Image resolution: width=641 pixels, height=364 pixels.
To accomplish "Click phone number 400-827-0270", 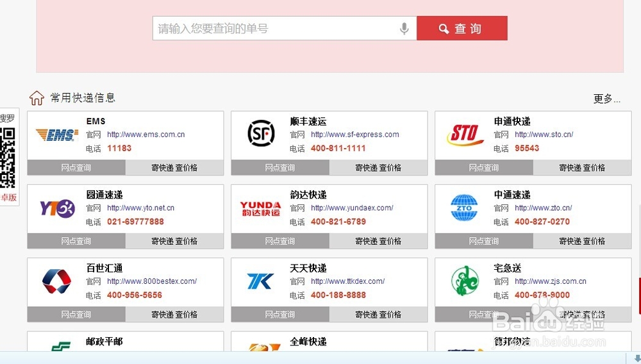I will coord(542,222).
